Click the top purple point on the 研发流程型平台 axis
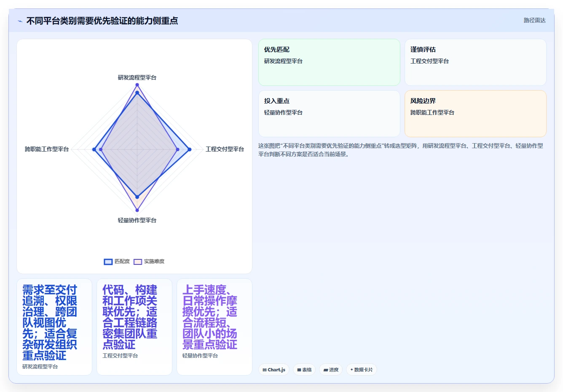Screen dimensions: 563x392 (137, 85)
